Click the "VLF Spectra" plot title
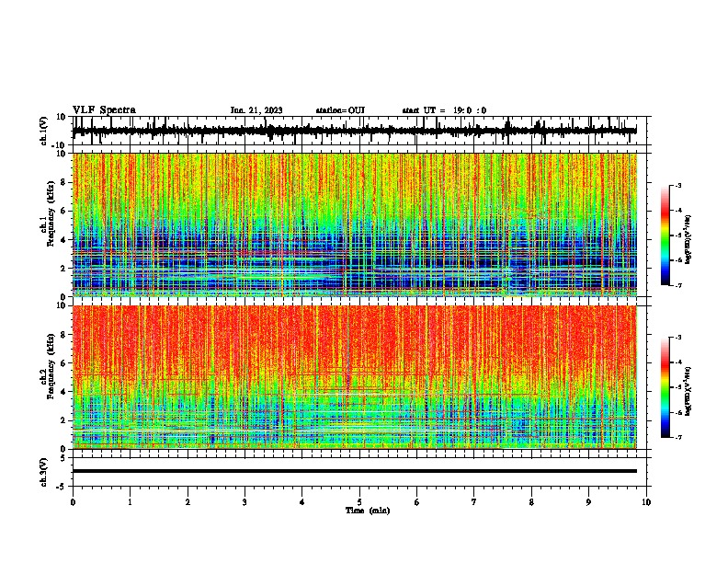 click(x=104, y=110)
